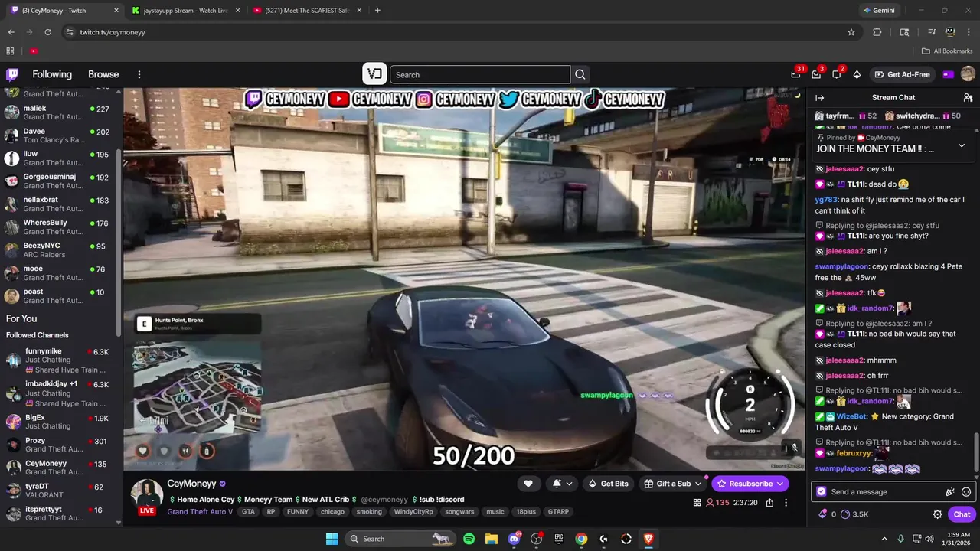Click the Get Bits button below video

click(x=608, y=484)
